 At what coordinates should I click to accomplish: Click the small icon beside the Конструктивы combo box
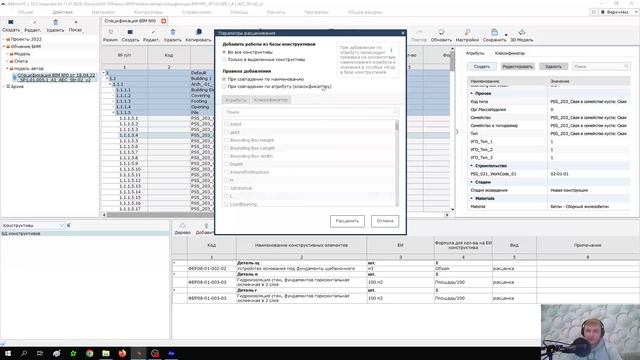69,225
